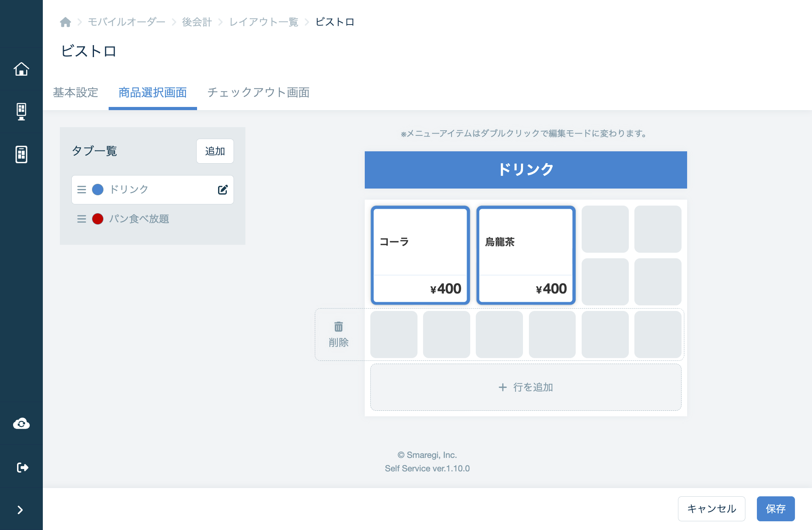Select the blue color dot of ドリンク

tap(97, 189)
